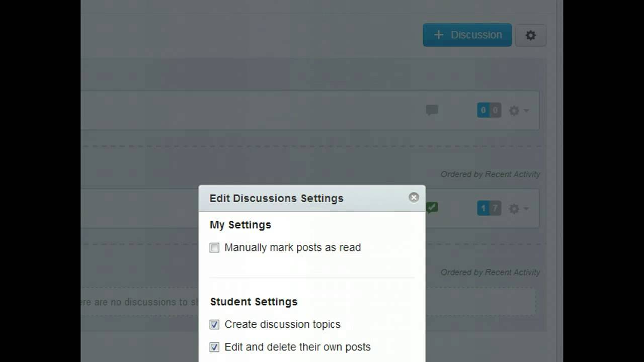The height and width of the screenshot is (362, 644).
Task: Click 'Manually mark posts as read' label text
Action: pyautogui.click(x=293, y=247)
